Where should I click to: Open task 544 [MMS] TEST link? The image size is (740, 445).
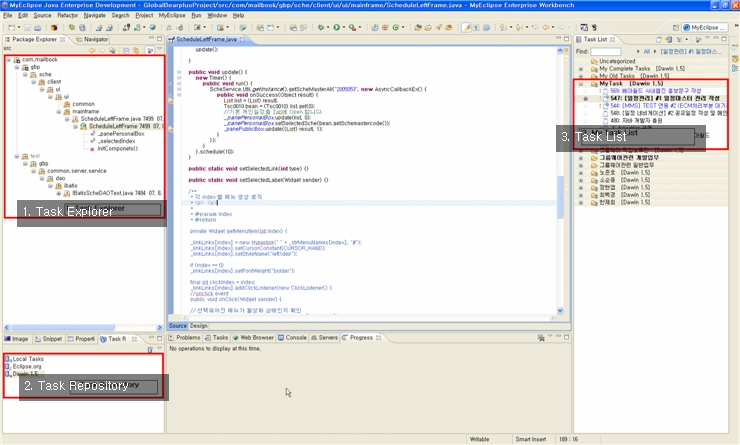[x=668, y=106]
